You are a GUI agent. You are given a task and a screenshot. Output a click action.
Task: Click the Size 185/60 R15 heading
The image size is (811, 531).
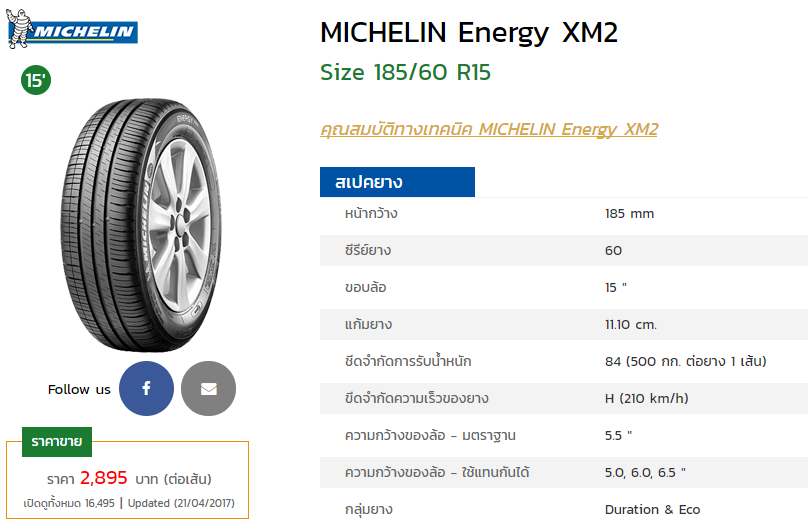tap(405, 72)
